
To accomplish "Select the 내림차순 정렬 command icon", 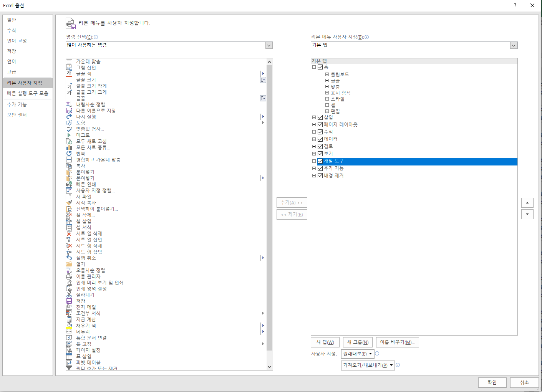I will pos(69,104).
